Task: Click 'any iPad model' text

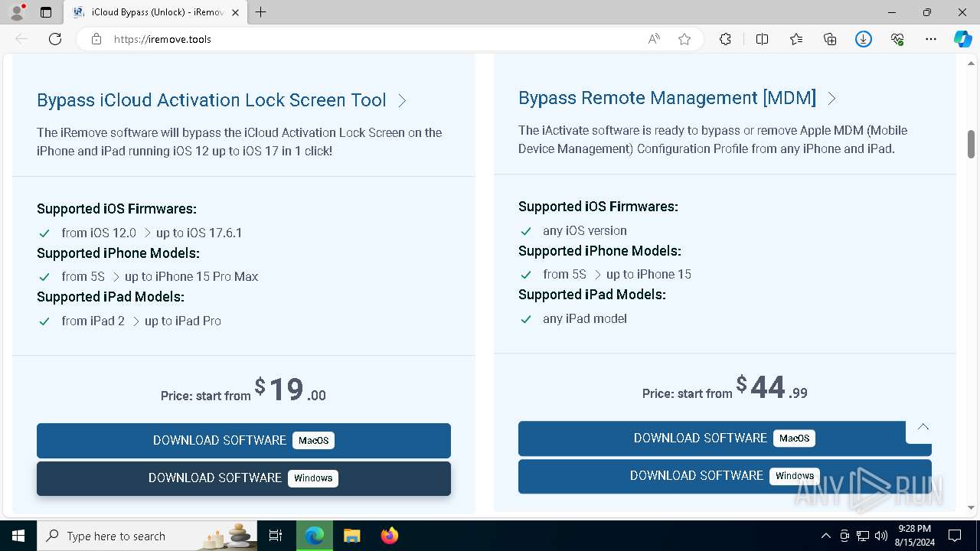Action: (585, 318)
